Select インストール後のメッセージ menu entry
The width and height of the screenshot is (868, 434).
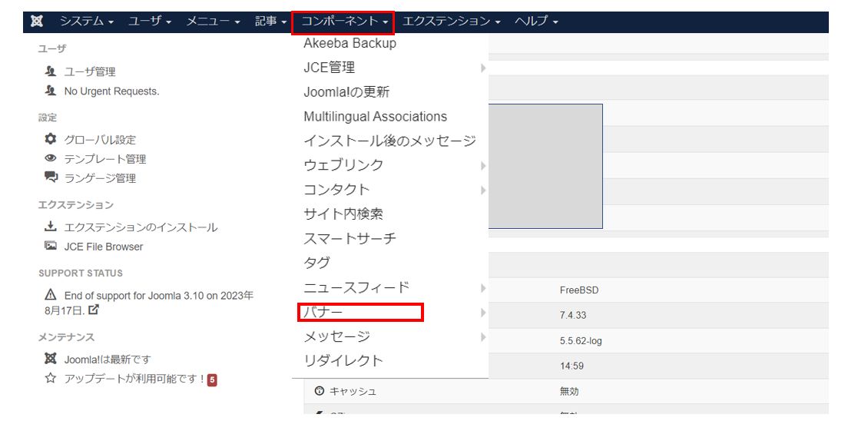pyautogui.click(x=389, y=141)
